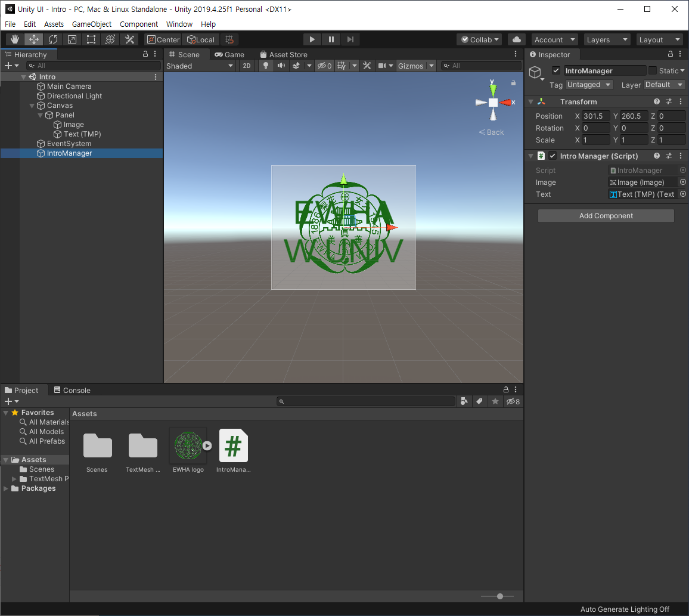Switch to the Console tab
Screen dimensions: 689x616
[72, 390]
